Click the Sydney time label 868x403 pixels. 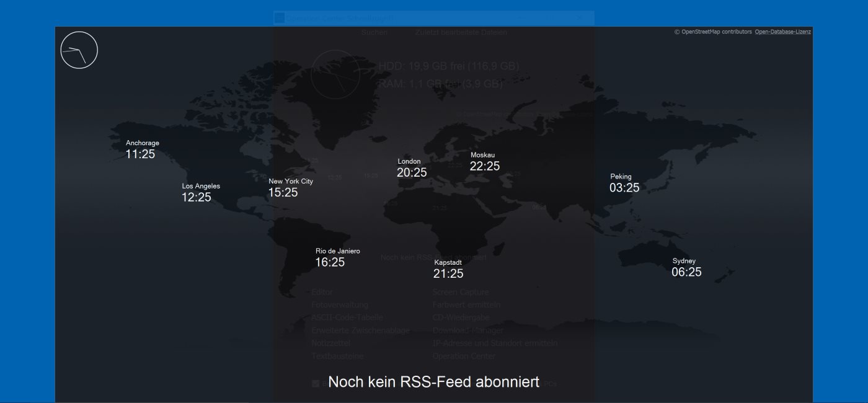click(x=686, y=267)
